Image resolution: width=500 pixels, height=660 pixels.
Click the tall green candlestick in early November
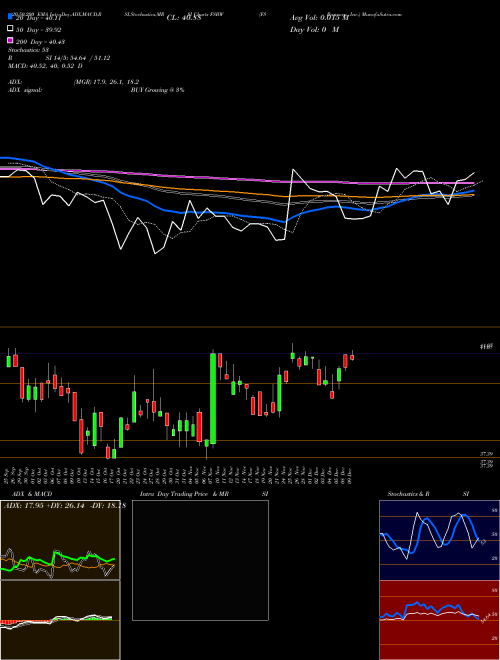(x=213, y=398)
